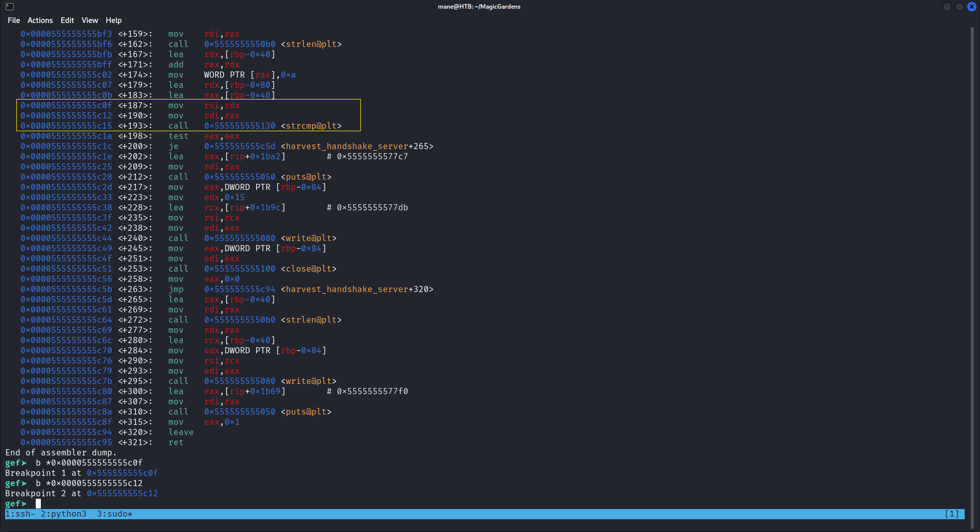The width and height of the screenshot is (980, 532).
Task: Open the File menu
Action: click(14, 20)
